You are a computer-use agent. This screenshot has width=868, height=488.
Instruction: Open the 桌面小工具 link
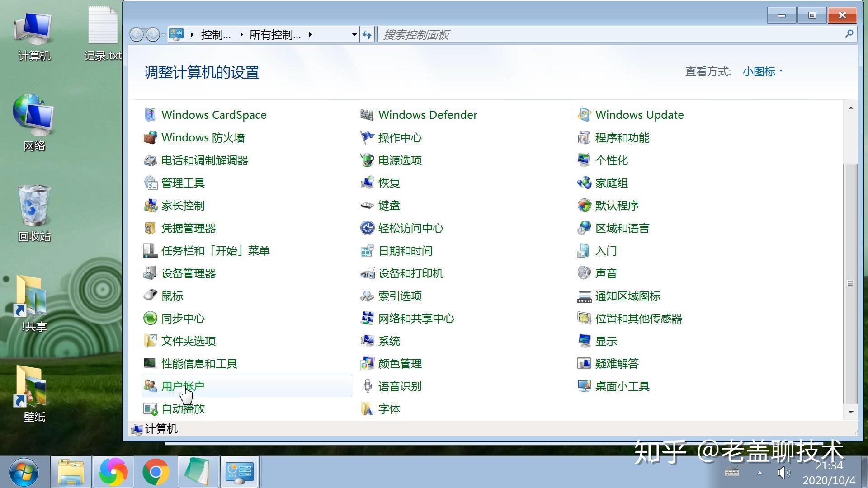[623, 386]
